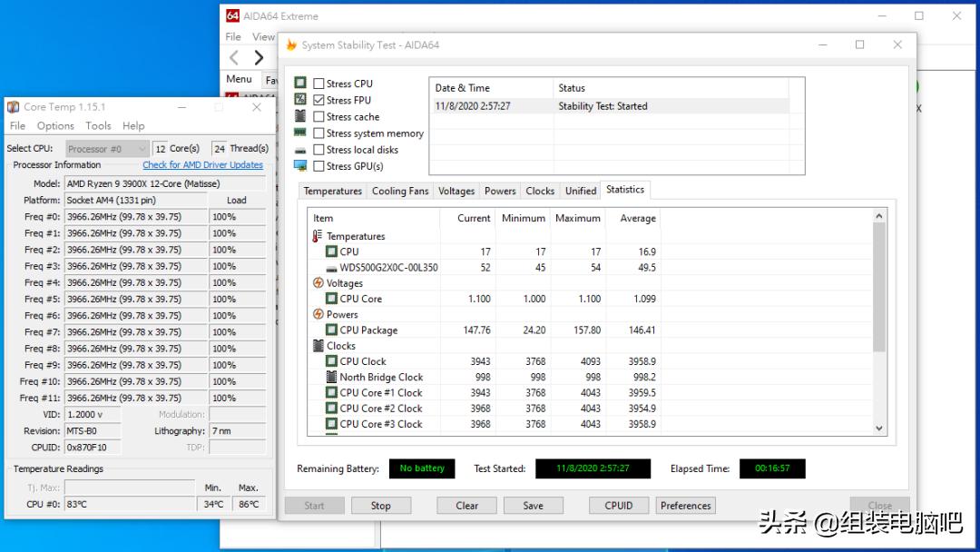Enable the Stress GPU(s) checkbox

(318, 166)
